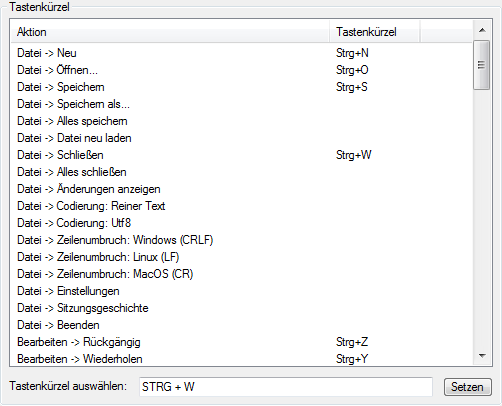
Task: Select 'Bearbeiten -> Rückgängig' row
Action: tap(242, 342)
